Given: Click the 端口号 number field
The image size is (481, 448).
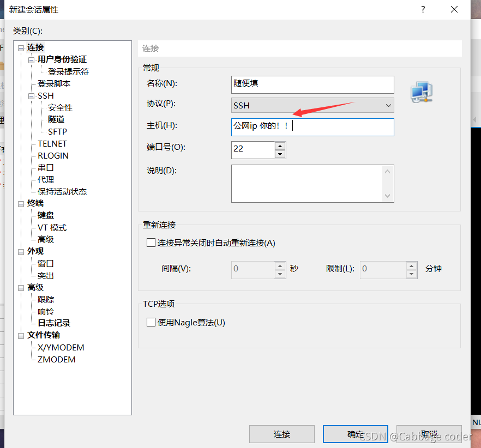Looking at the screenshot, I should coord(253,150).
